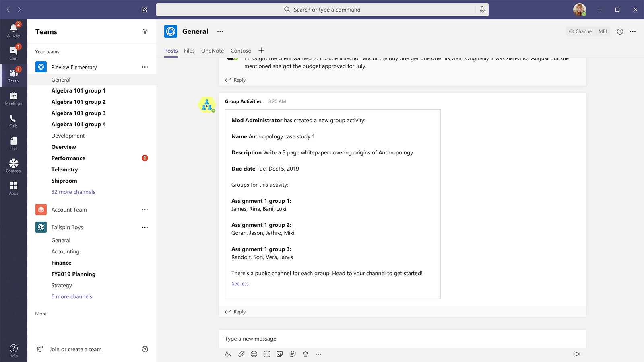
Task: Open Meetings calendar icon
Action: point(13,98)
